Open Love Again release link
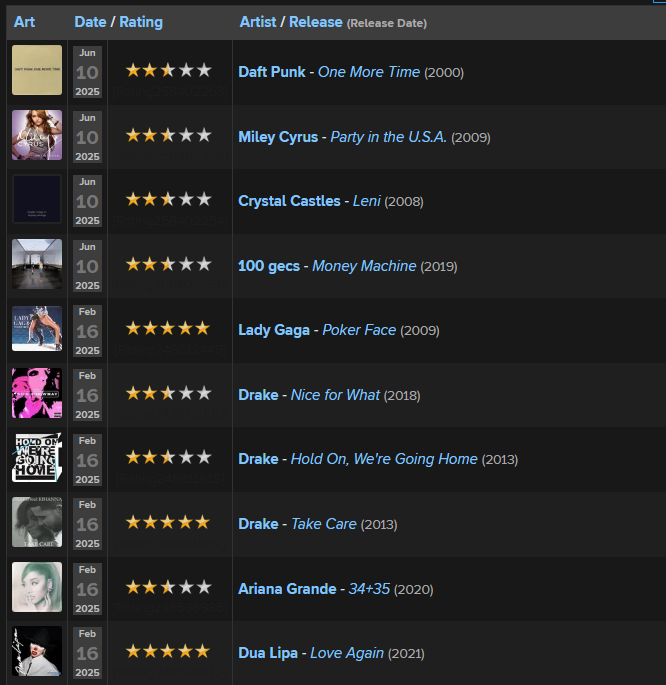 [x=347, y=653]
